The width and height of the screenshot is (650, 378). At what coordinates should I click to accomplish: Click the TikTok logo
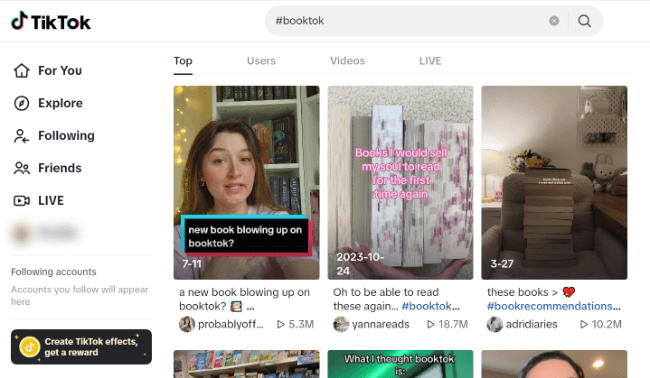tap(51, 21)
